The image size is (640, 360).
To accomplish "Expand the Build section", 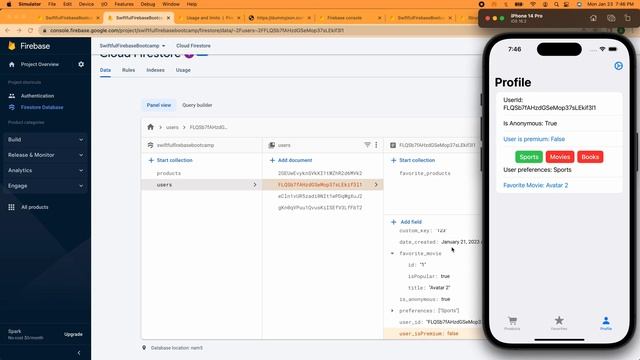I will pyautogui.click(x=45, y=140).
